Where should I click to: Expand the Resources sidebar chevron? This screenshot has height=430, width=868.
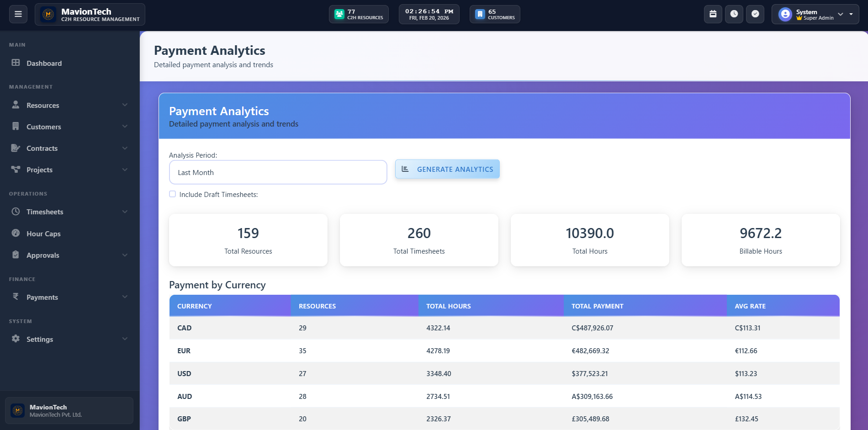point(125,105)
